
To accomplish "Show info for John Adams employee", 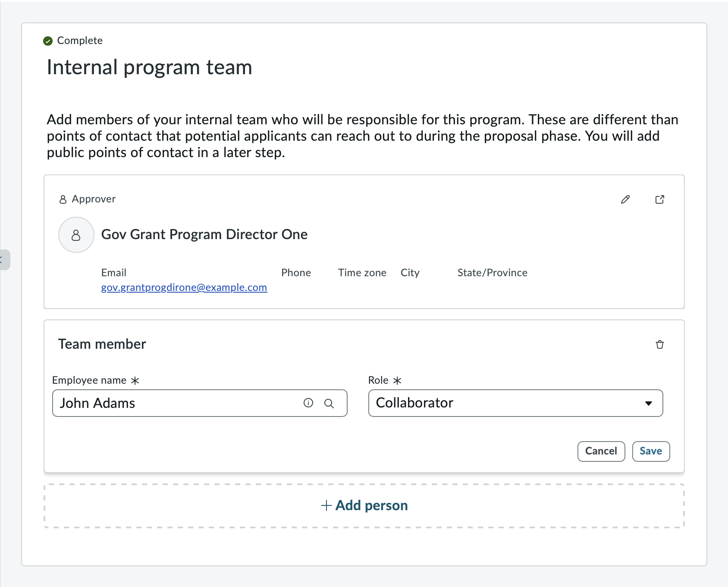I will 308,403.
